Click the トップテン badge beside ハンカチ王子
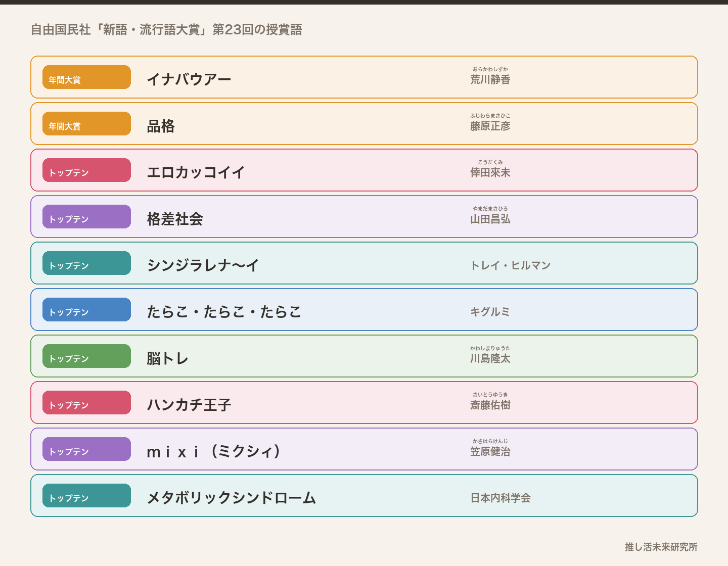 (x=86, y=403)
